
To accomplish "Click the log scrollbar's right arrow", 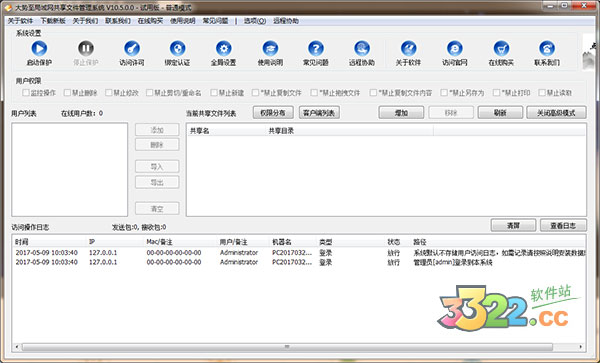I will coord(581,347).
